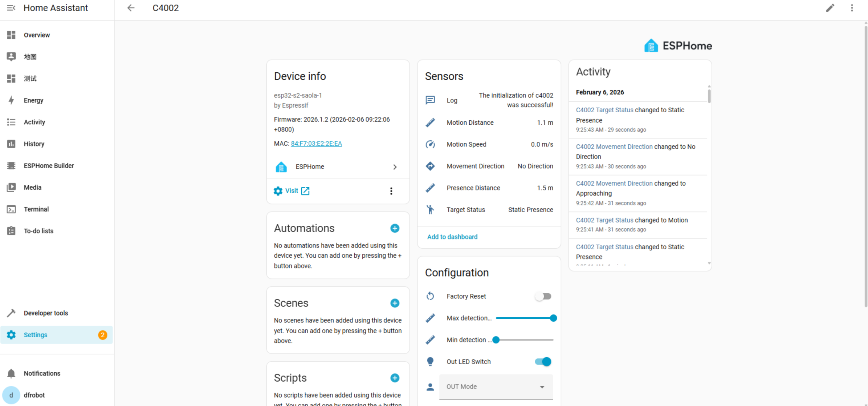Click the ESPHome logo image
The image size is (868, 406).
(x=678, y=46)
